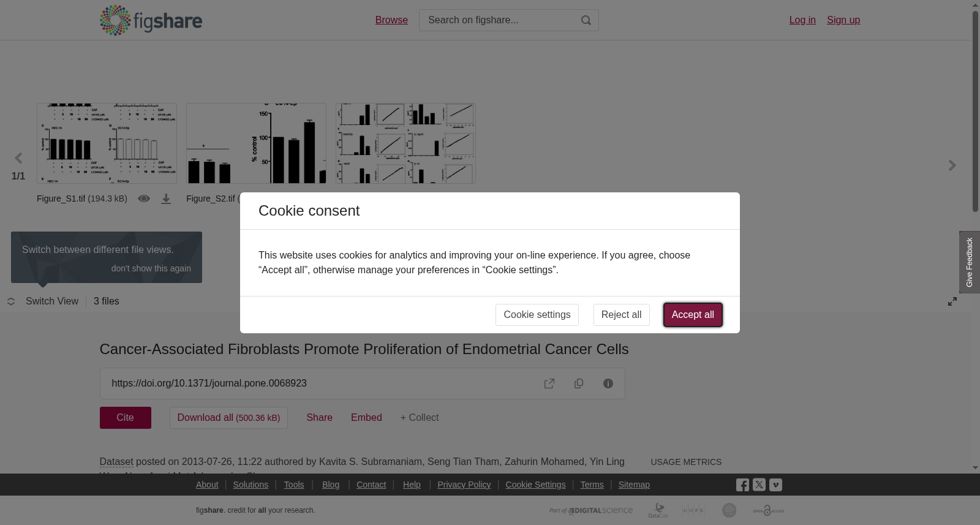The image size is (980, 525).
Task: Click the search magnifier icon
Action: [x=586, y=20]
